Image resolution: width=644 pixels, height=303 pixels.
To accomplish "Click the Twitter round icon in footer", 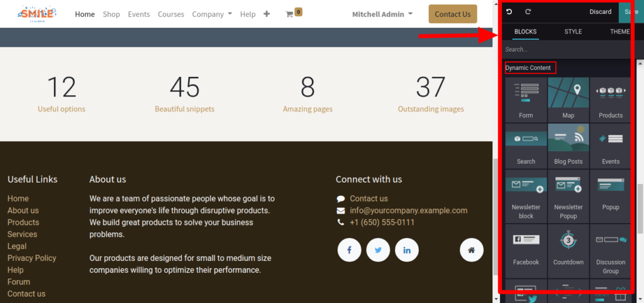I will coord(378,250).
